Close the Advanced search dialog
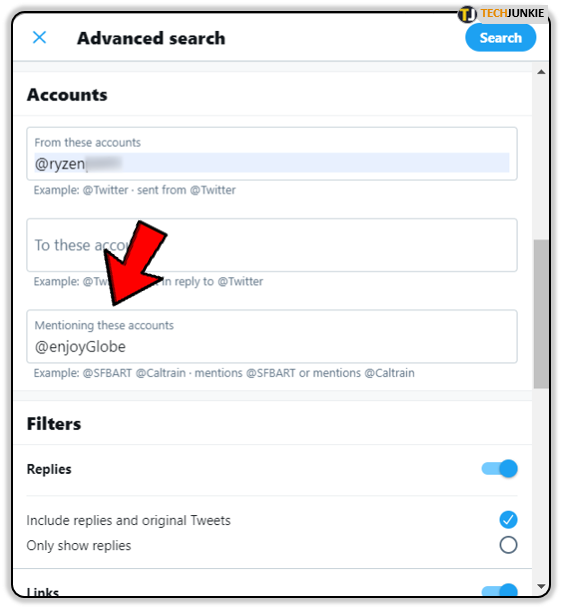Image resolution: width=562 pixels, height=609 pixels. click(39, 38)
